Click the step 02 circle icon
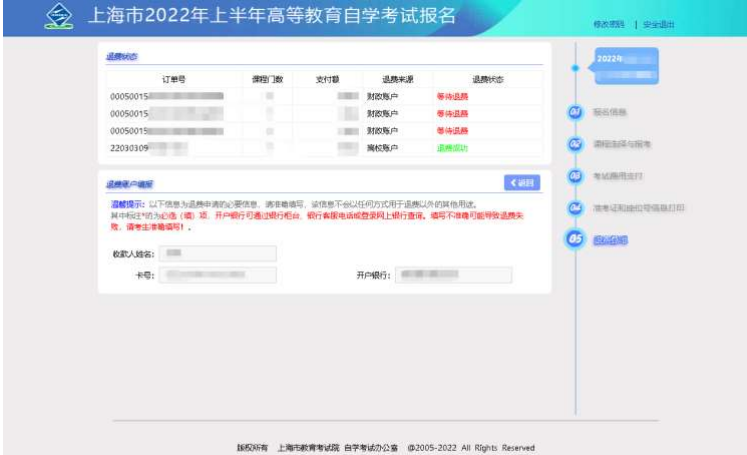The height and width of the screenshot is (455, 747). coord(575,143)
